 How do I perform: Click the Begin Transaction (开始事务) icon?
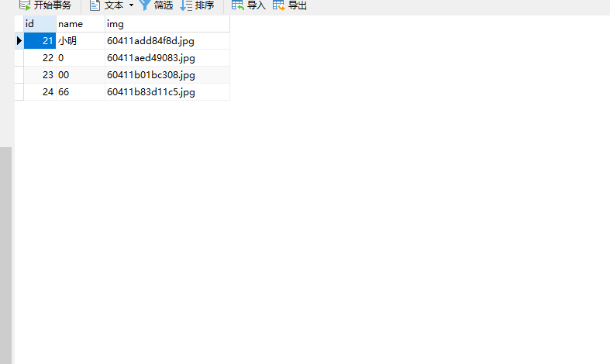coord(25,5)
